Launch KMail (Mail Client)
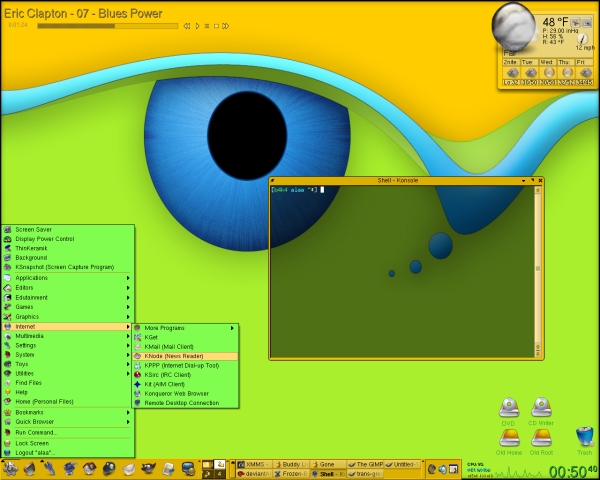This screenshot has width=600, height=480. click(x=185, y=347)
